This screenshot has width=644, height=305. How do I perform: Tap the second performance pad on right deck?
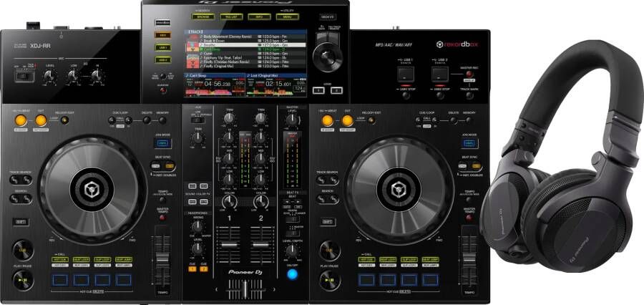click(x=388, y=279)
